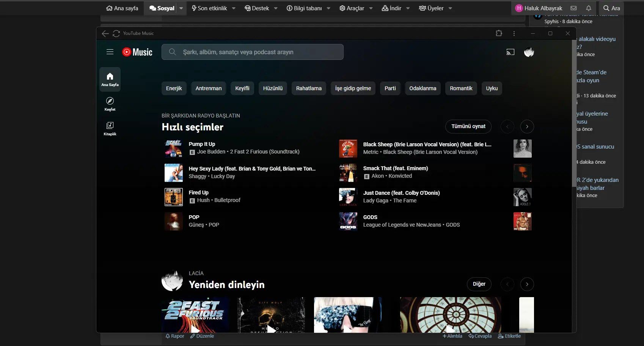The width and height of the screenshot is (644, 346).
Task: Play GODS album thumbnail
Action: (348, 221)
